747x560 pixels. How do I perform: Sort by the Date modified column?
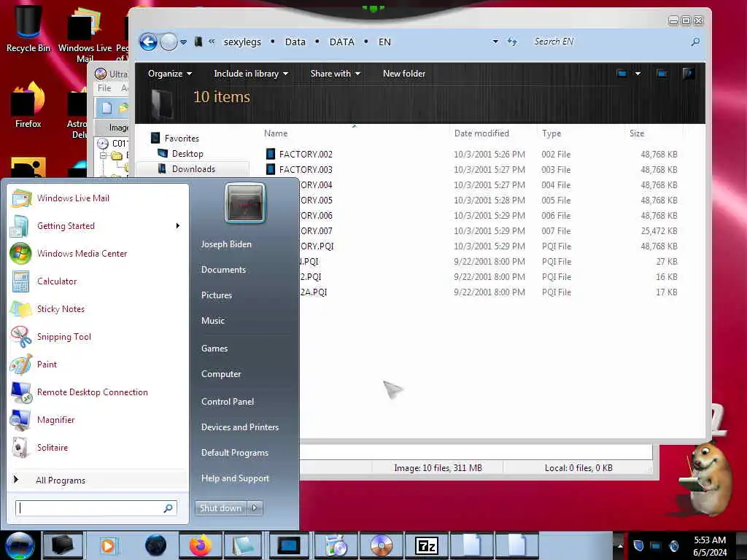[x=481, y=133]
